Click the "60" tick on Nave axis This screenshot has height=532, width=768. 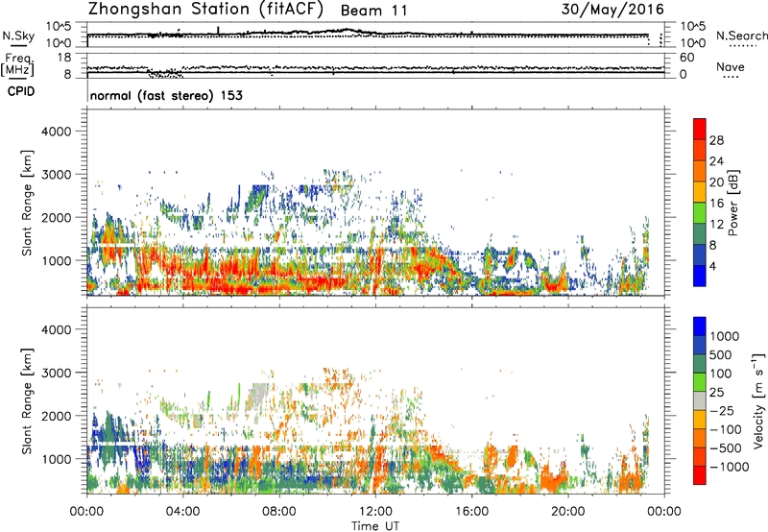[x=686, y=58]
